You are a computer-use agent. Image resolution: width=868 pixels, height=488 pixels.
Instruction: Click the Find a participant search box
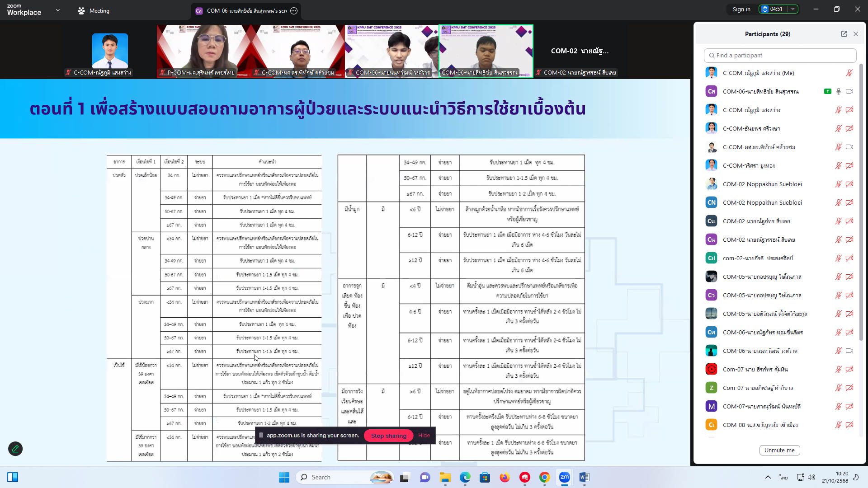pyautogui.click(x=780, y=55)
